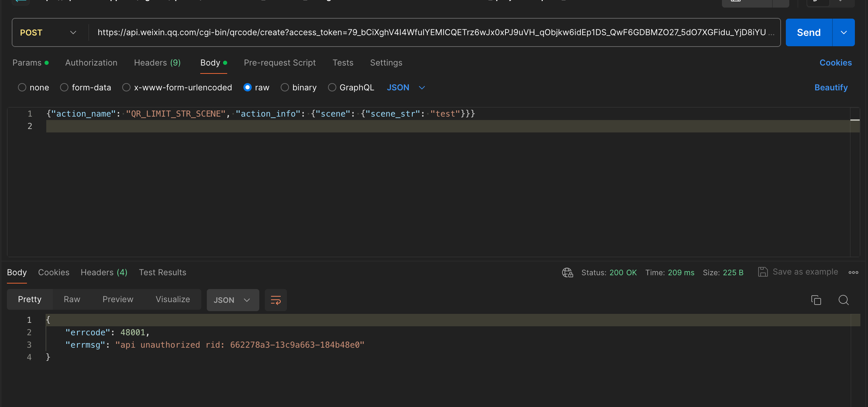
Task: Open the Pre-request Script tab
Action: 280,63
